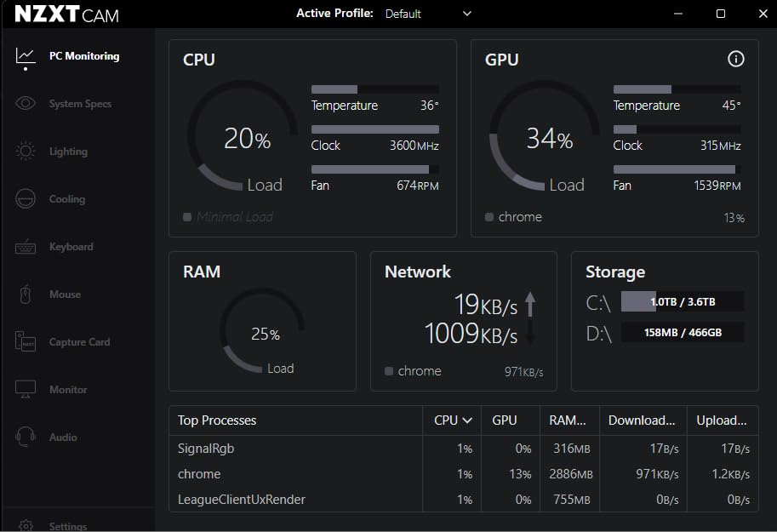This screenshot has height=532, width=777.
Task: Click the GPU info circle icon
Action: point(736,59)
